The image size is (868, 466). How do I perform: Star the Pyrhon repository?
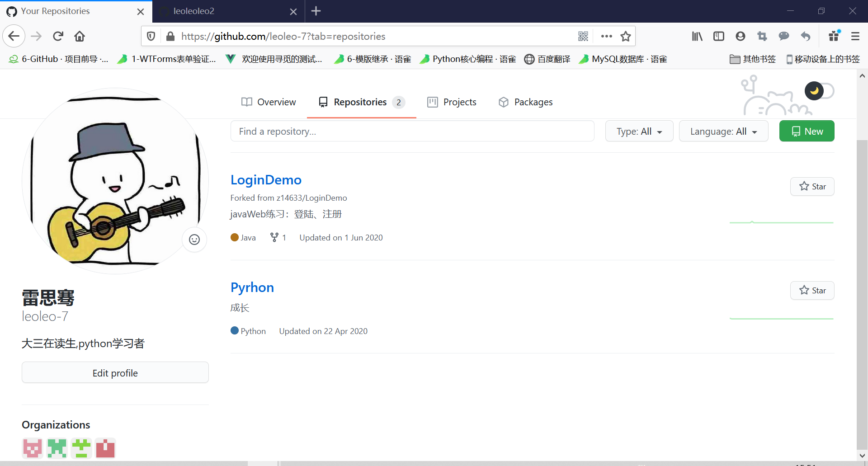point(812,290)
